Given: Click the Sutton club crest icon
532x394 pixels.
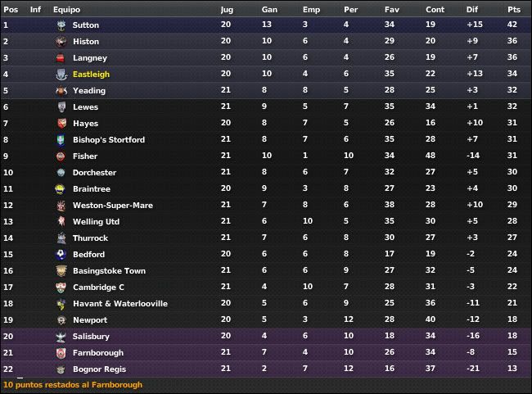Looking at the screenshot, I should [61, 25].
